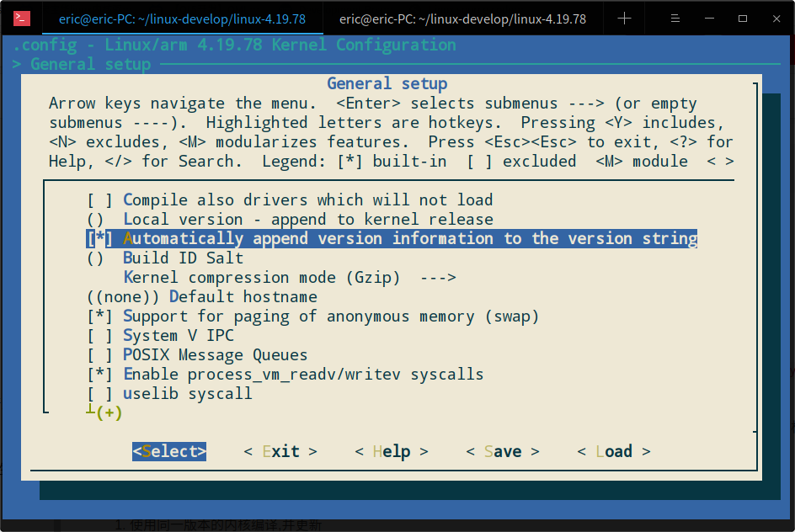This screenshot has height=532, width=795.
Task: Switch to the second terminal tab
Action: (463, 18)
